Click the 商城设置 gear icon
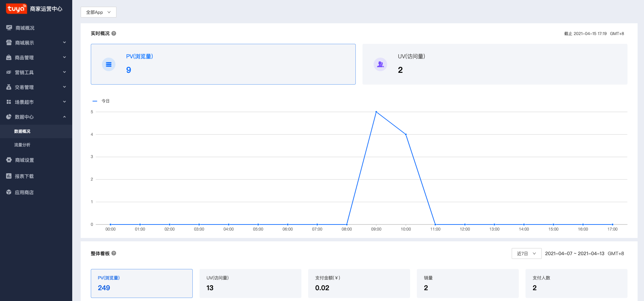644x301 pixels. point(9,160)
